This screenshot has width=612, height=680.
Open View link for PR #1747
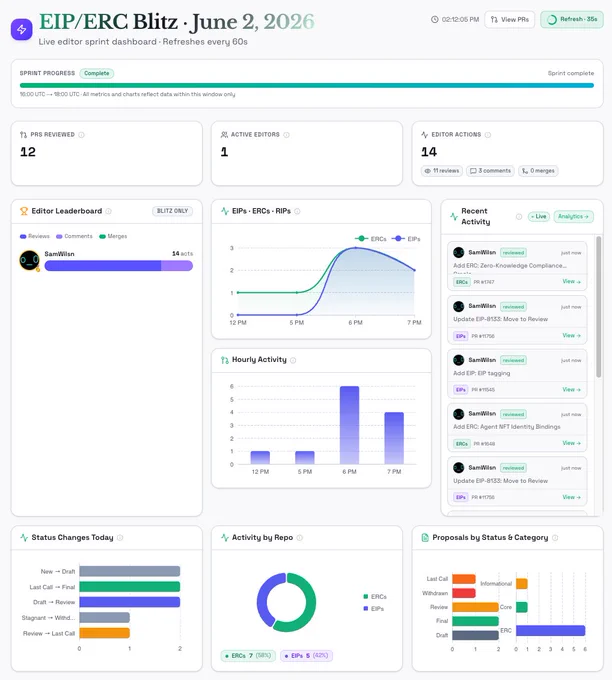click(x=571, y=281)
